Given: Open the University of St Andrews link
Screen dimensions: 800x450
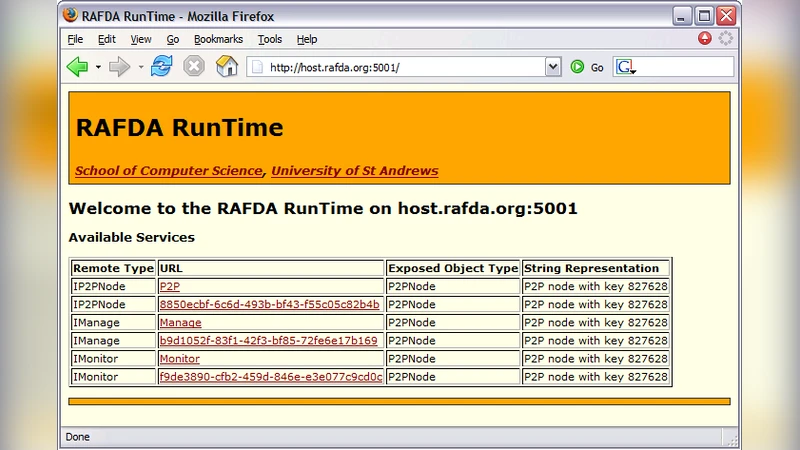Looking at the screenshot, I should click(x=354, y=171).
